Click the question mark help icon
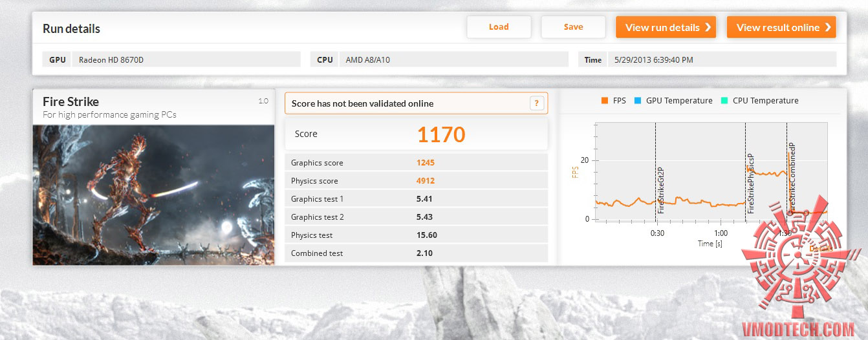This screenshot has width=868, height=340. coord(536,103)
